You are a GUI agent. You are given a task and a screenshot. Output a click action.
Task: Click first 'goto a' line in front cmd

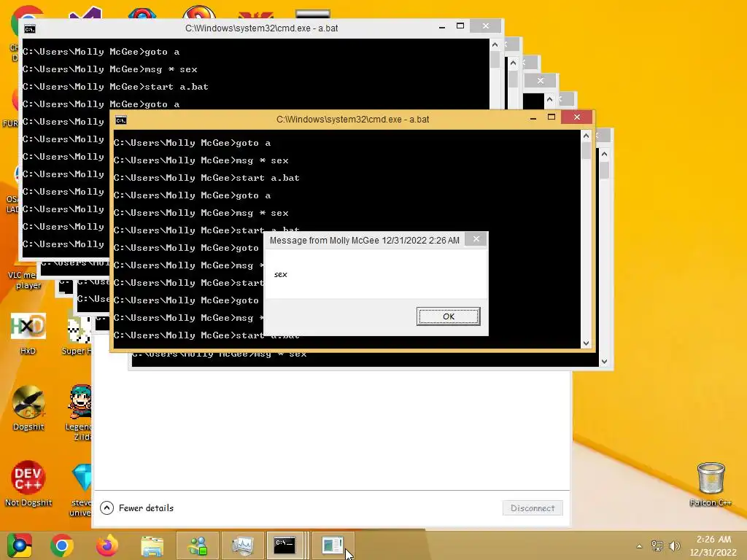[x=192, y=143]
